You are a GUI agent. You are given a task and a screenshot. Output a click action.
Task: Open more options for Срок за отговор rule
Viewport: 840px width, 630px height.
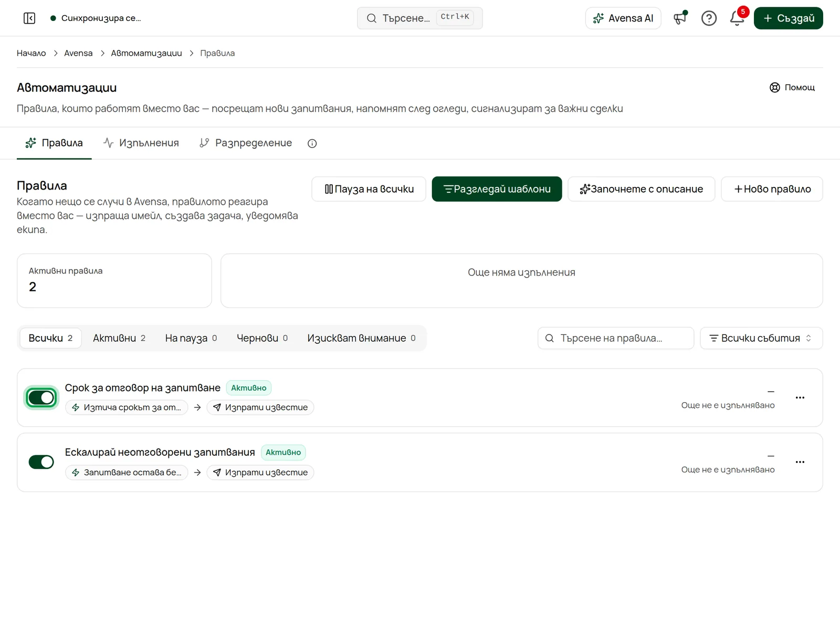click(x=800, y=397)
